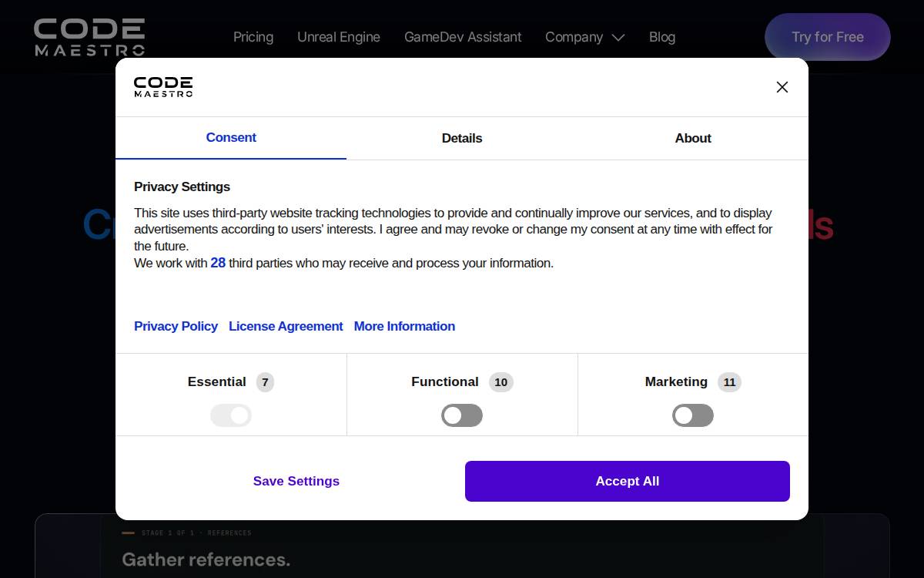Open GameDev Assistant navigation item
The image size is (924, 578).
463,37
